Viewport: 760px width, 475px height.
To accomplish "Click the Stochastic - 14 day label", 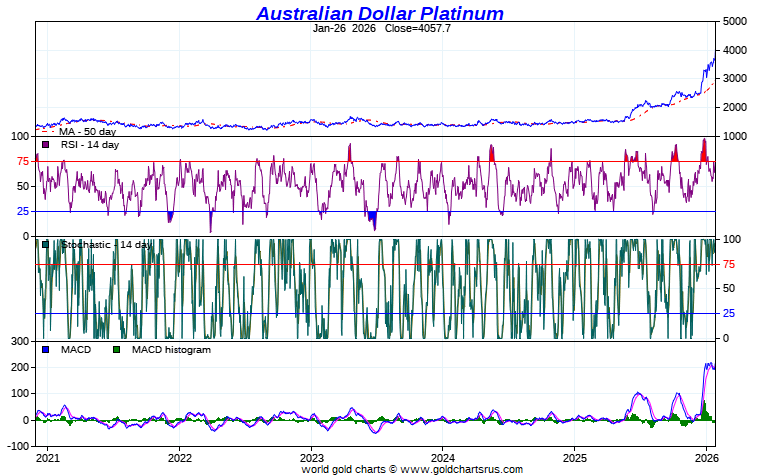I will (x=106, y=244).
